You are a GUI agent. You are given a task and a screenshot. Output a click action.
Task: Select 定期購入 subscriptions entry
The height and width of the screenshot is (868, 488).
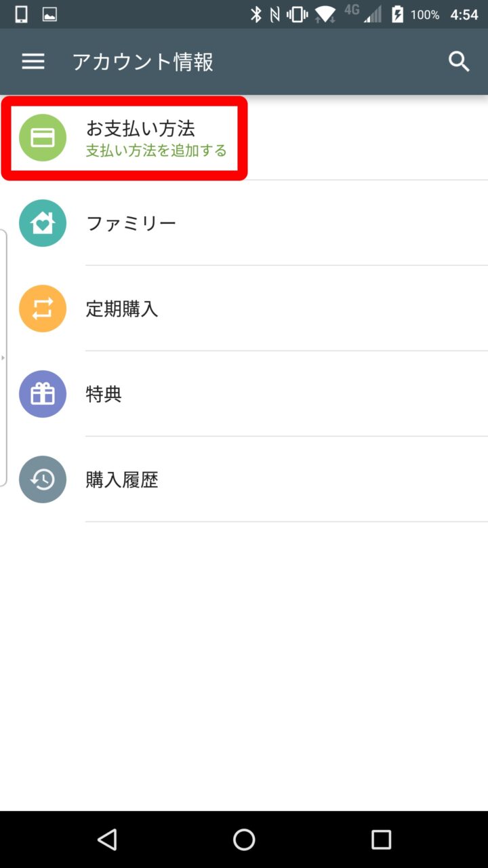click(x=122, y=309)
